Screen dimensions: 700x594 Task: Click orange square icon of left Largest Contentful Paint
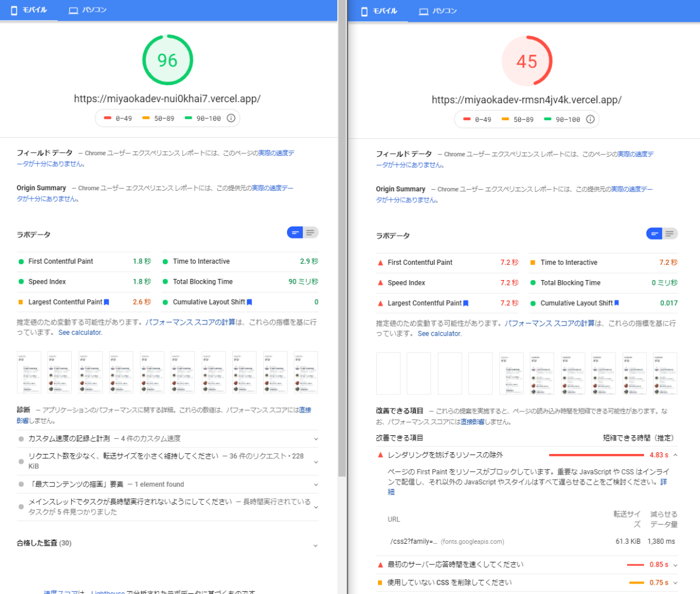21,302
